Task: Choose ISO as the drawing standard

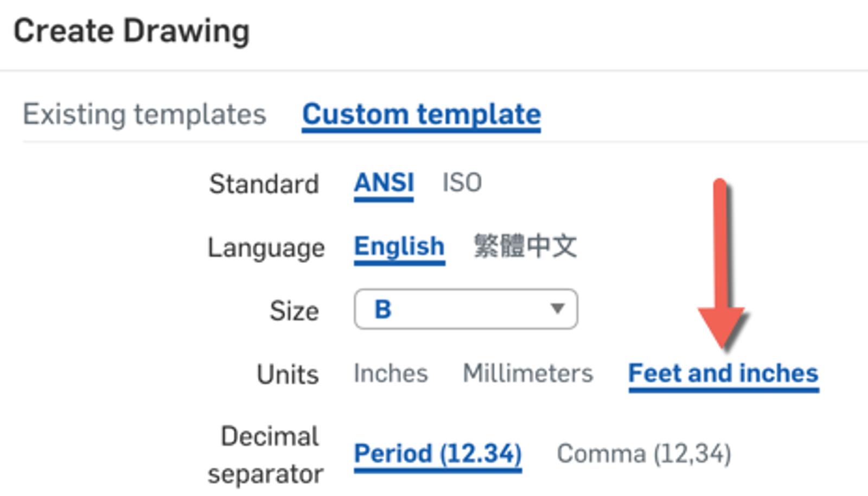Action: pos(462,182)
